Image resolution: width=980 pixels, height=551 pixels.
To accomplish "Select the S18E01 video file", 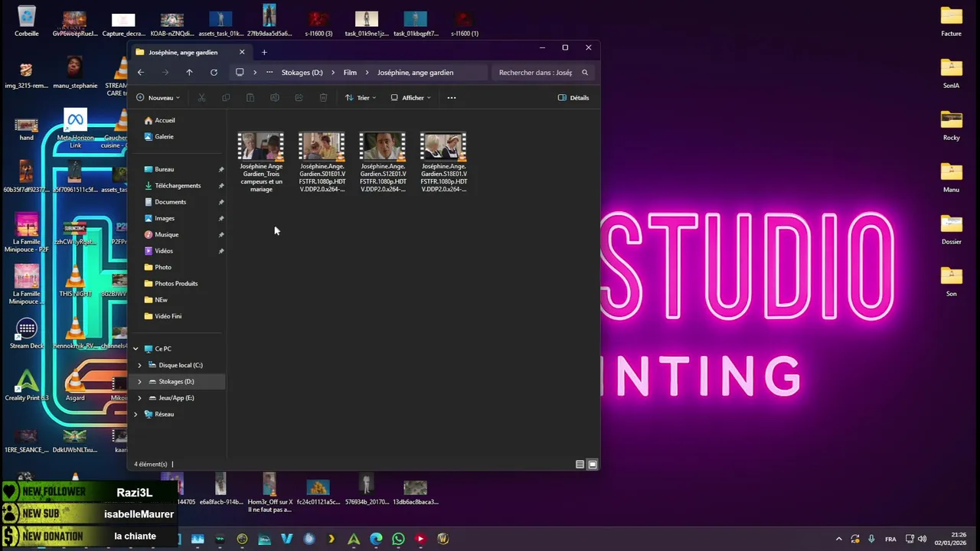I will 443,162.
